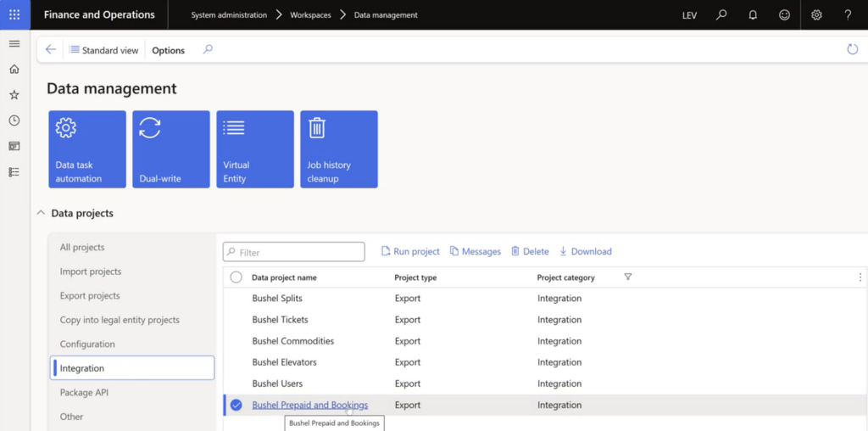Click filter funnel on Project category column

coord(628,277)
